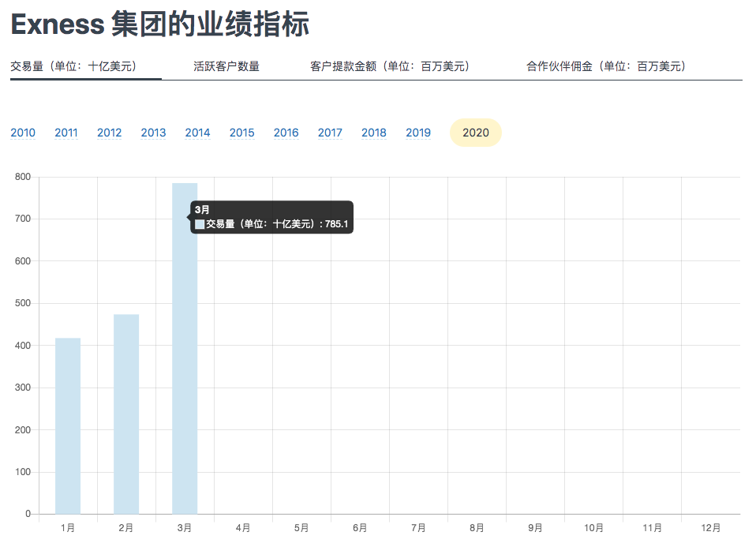Click the January (1月) bar
Screen dimensions: 756x543
click(x=68, y=426)
